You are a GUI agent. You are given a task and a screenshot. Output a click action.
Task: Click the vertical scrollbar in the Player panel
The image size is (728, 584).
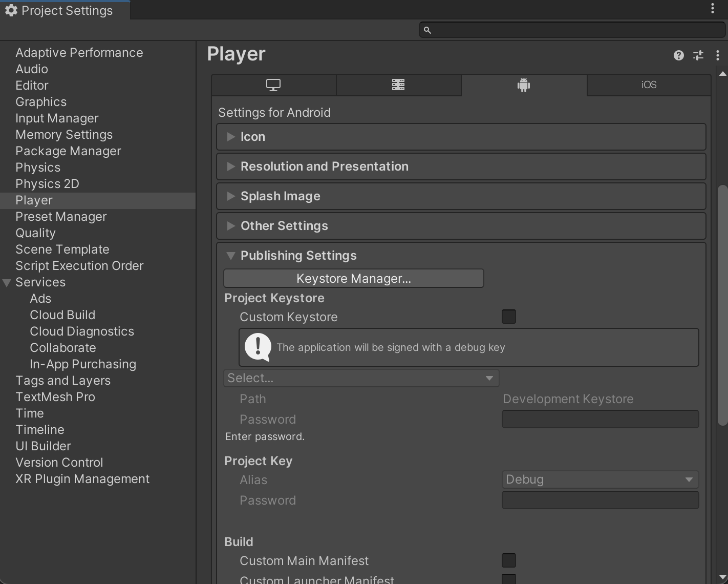pyautogui.click(x=722, y=305)
